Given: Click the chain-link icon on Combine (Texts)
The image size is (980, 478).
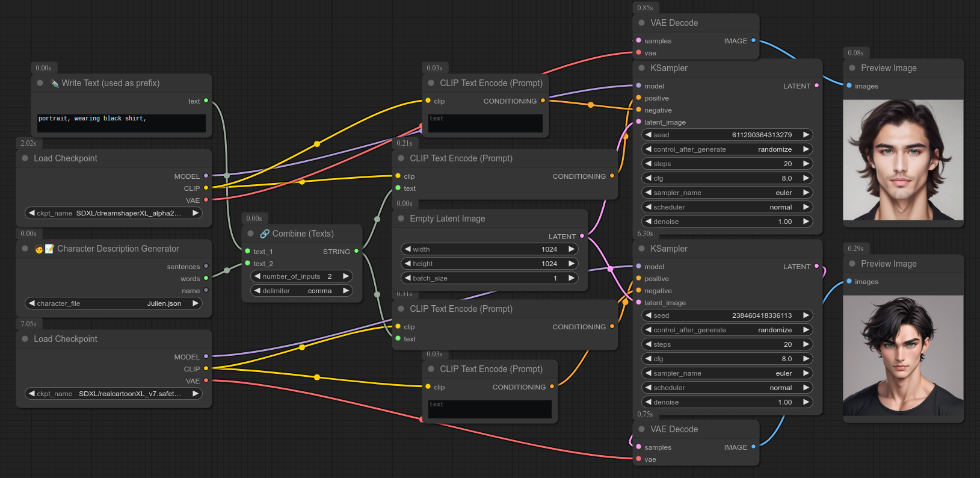Looking at the screenshot, I should coord(265,234).
